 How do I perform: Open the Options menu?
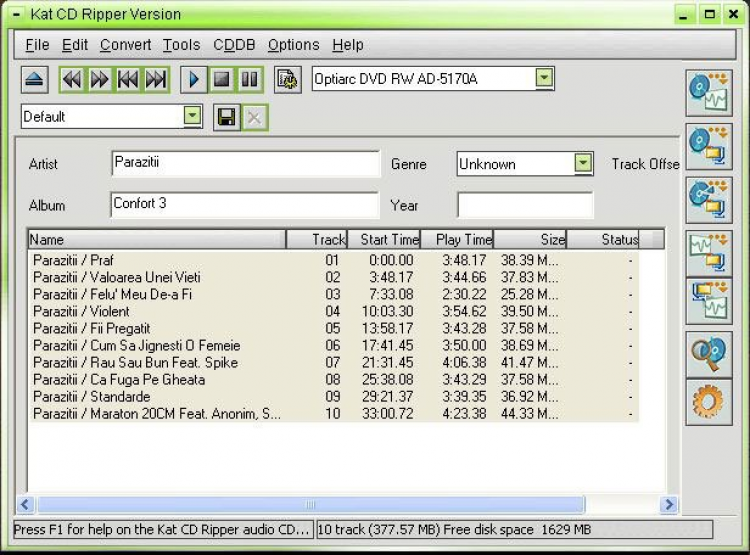click(293, 45)
